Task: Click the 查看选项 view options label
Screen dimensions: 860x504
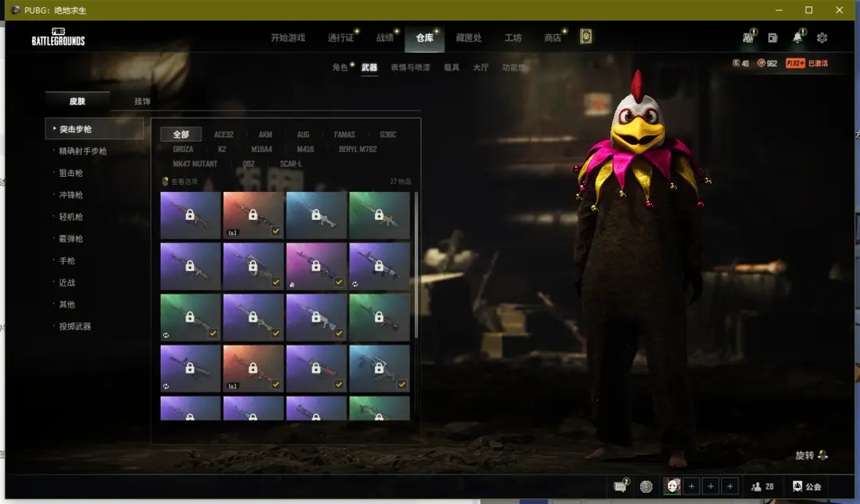Action: coord(184,182)
